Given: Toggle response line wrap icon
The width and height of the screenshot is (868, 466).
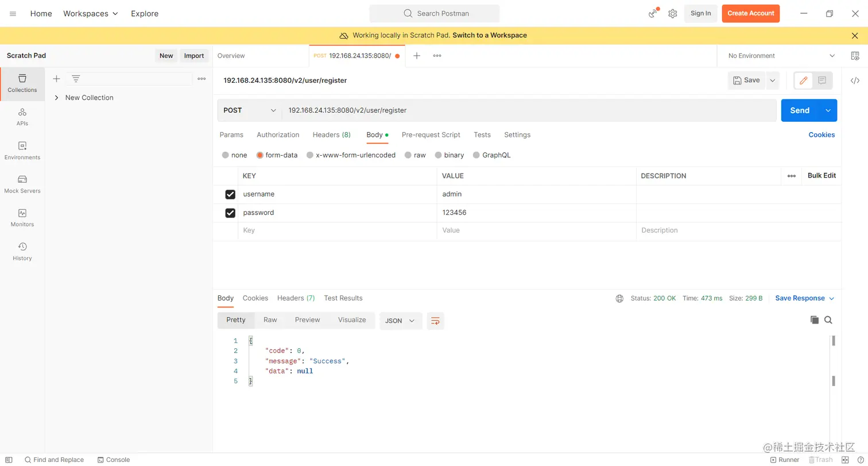Looking at the screenshot, I should point(435,321).
